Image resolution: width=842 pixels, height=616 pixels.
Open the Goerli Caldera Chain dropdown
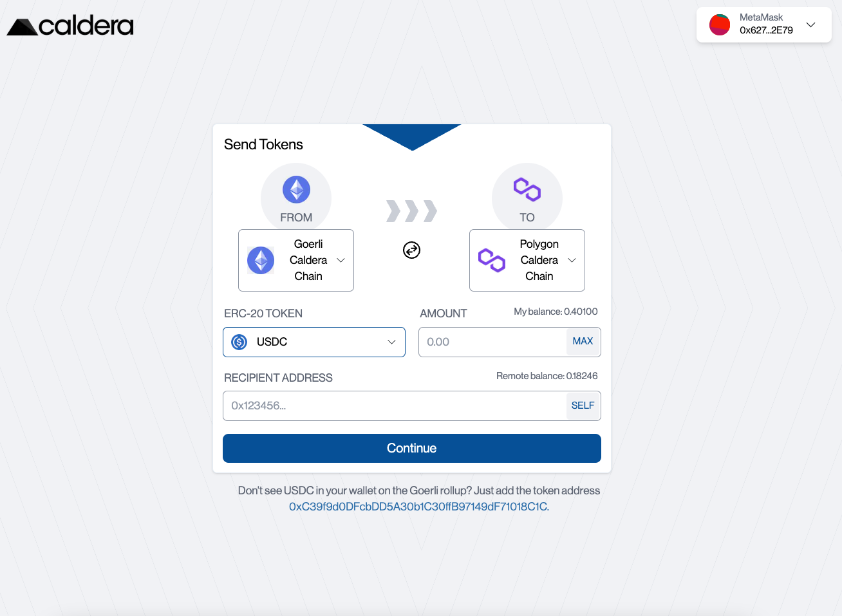click(296, 260)
